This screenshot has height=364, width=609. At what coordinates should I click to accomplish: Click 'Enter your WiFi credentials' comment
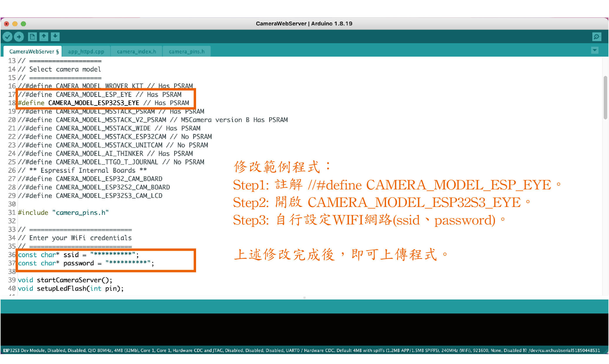tap(75, 238)
